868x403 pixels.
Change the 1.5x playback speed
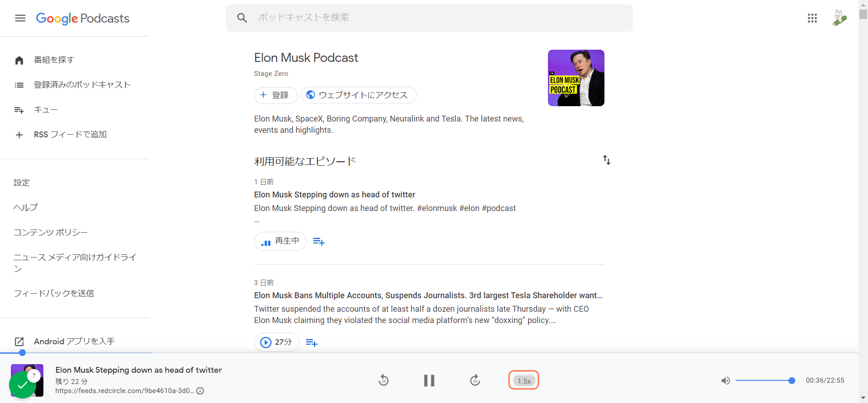[524, 380]
